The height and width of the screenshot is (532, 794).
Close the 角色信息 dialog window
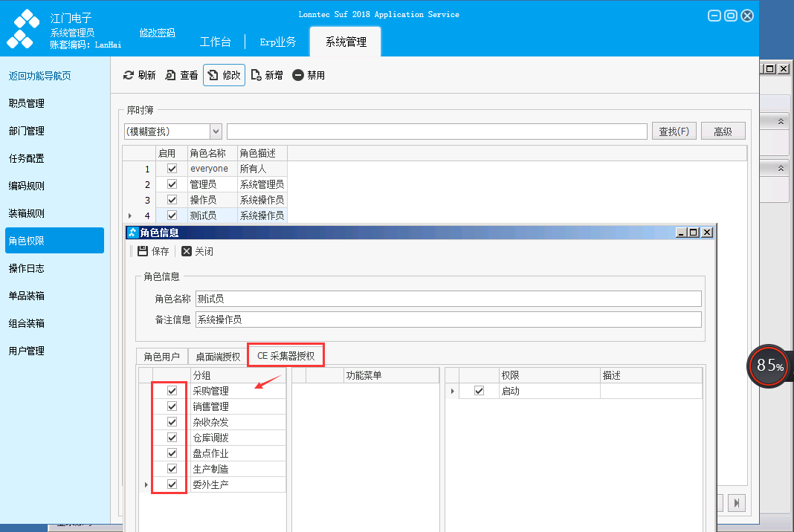tap(707, 233)
